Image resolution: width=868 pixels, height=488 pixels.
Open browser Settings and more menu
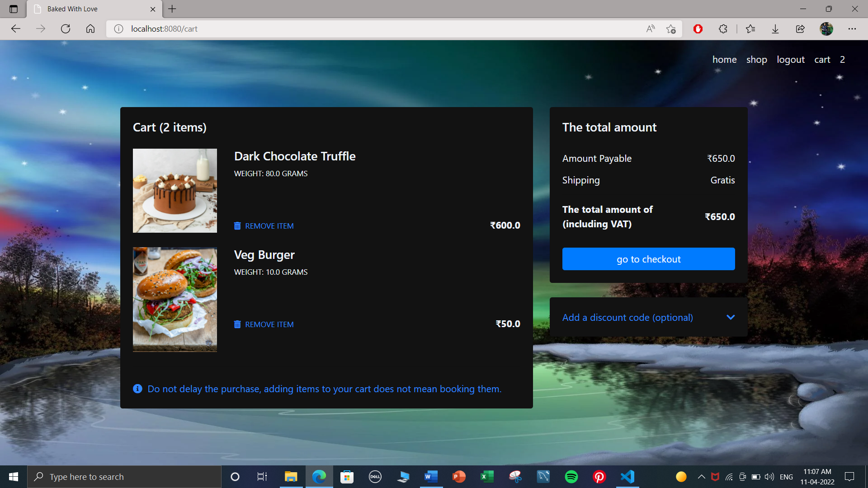click(x=852, y=29)
